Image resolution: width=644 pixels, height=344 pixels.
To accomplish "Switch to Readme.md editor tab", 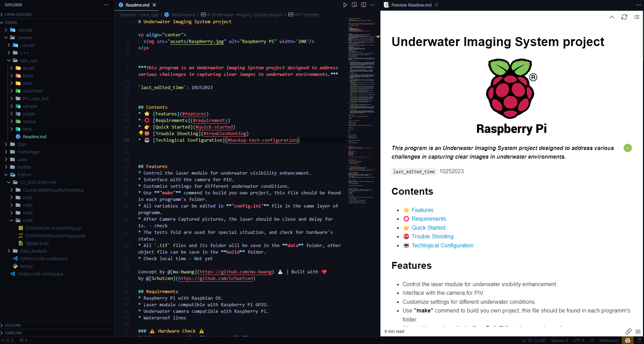I will pyautogui.click(x=137, y=5).
